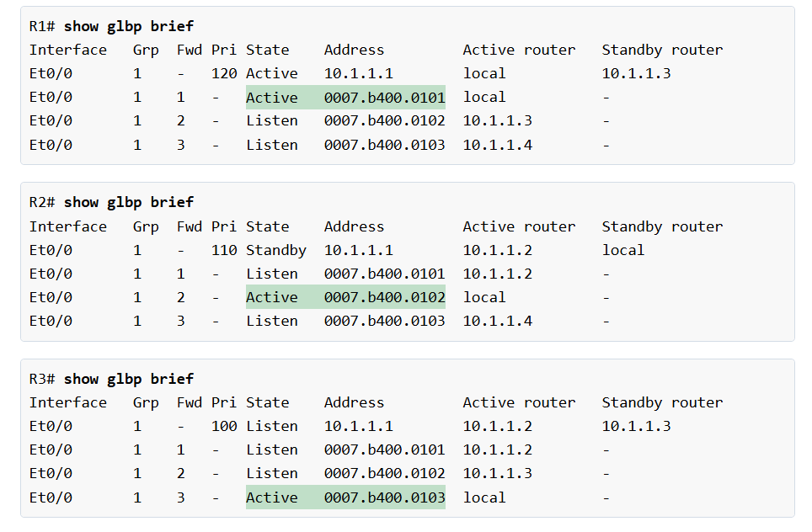Viewport: 812px width, 532px height.
Task: Click virtual IP 10.1.1.1 in R3 output
Action: tap(358, 426)
